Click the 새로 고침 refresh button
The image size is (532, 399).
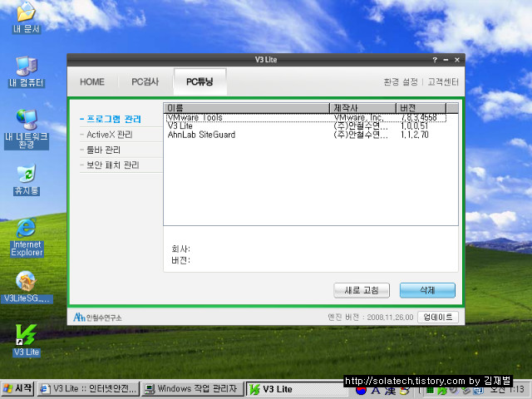point(362,290)
